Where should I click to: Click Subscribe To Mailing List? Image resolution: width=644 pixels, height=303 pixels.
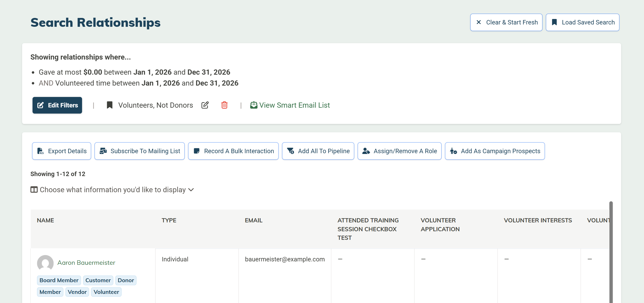click(140, 151)
